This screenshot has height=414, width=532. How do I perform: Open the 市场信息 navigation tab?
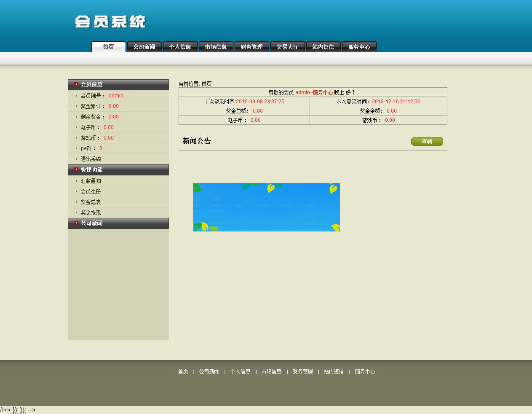coord(216,47)
